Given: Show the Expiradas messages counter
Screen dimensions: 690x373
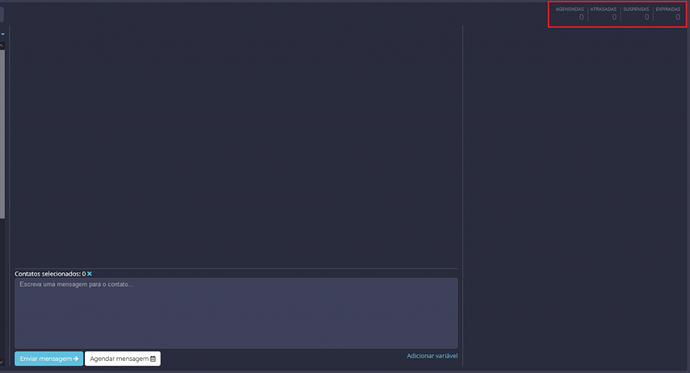Looking at the screenshot, I should tap(668, 13).
